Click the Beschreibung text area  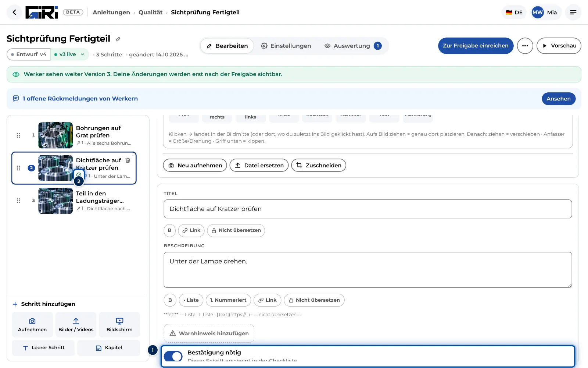368,270
